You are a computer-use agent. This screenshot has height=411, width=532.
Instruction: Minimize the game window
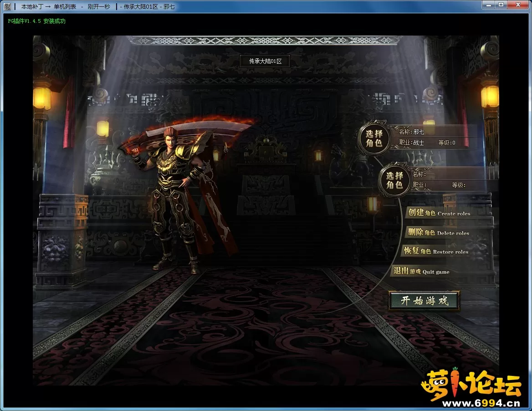coord(489,5)
